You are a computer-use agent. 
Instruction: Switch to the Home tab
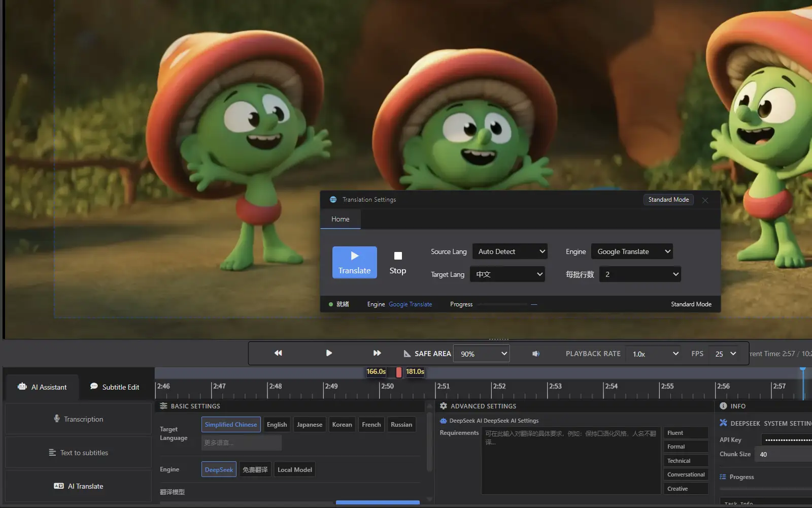tap(341, 219)
